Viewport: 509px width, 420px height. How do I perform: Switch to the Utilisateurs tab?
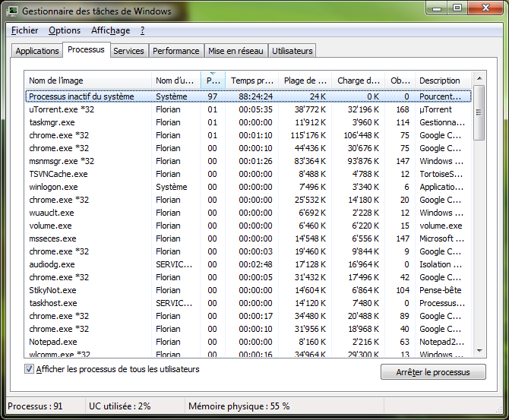point(292,51)
